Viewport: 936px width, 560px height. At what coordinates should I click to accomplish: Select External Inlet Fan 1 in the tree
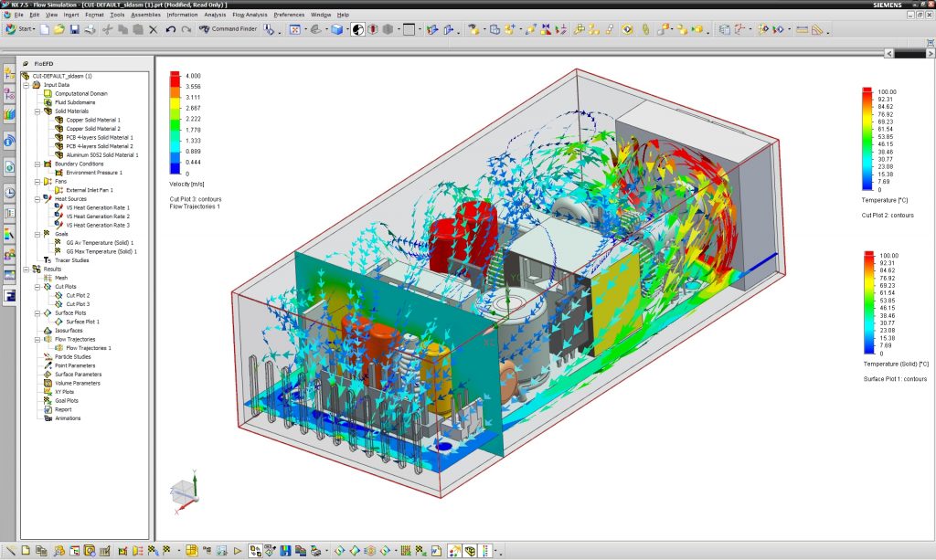coord(89,190)
